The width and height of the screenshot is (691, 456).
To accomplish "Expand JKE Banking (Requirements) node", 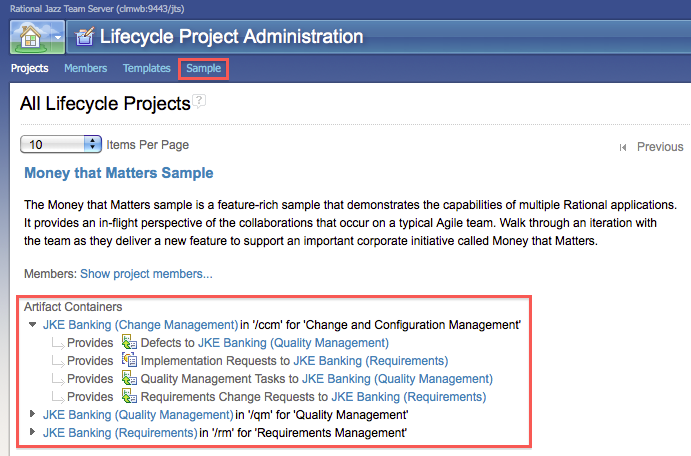I will [34, 432].
